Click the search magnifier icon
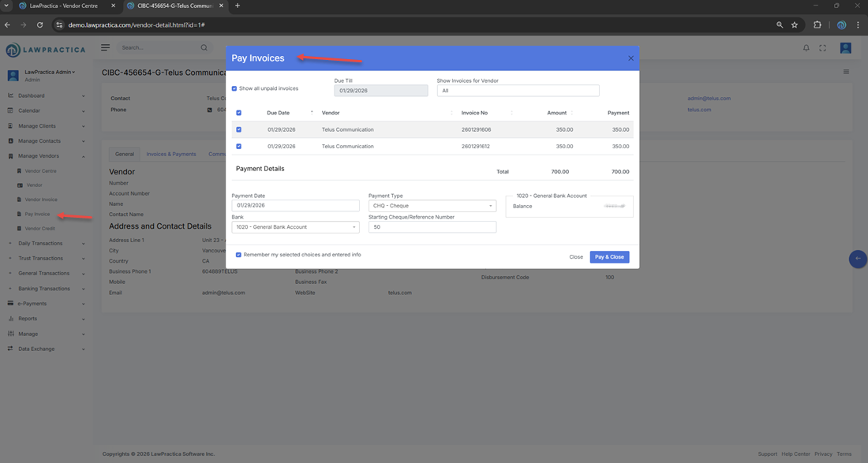Image resolution: width=868 pixels, height=463 pixels. (x=204, y=48)
